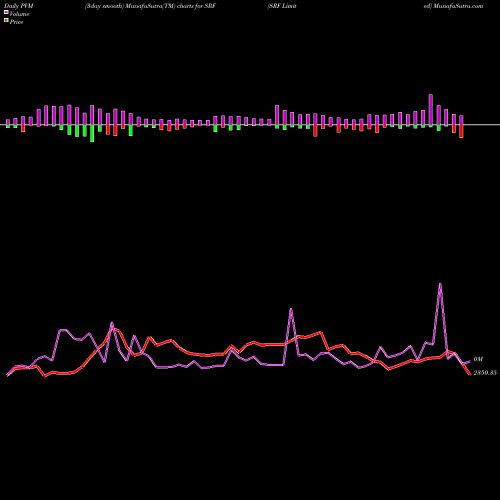Click the chart subtitle for SRF

[150, 6]
